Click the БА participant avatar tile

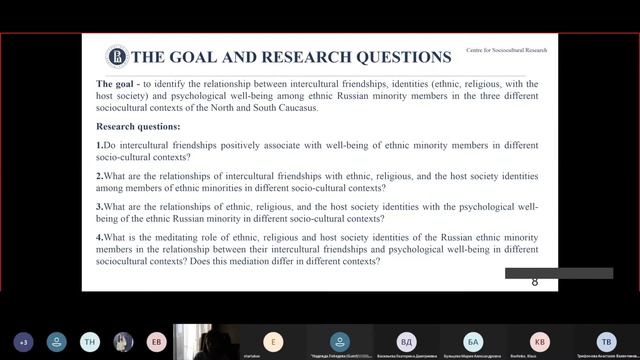tap(473, 342)
